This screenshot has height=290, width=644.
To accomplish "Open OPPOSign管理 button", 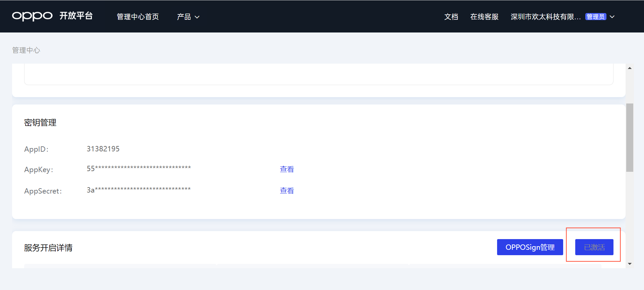I will pyautogui.click(x=530, y=247).
